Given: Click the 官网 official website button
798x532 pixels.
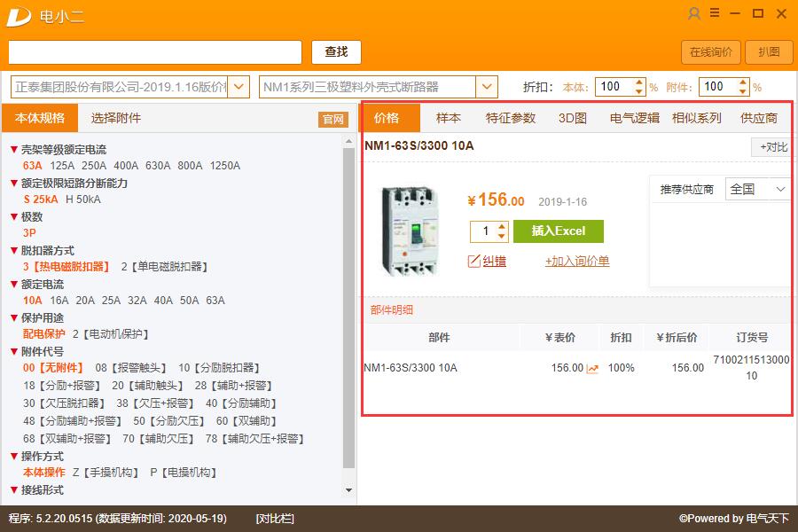Looking at the screenshot, I should coord(332,118).
